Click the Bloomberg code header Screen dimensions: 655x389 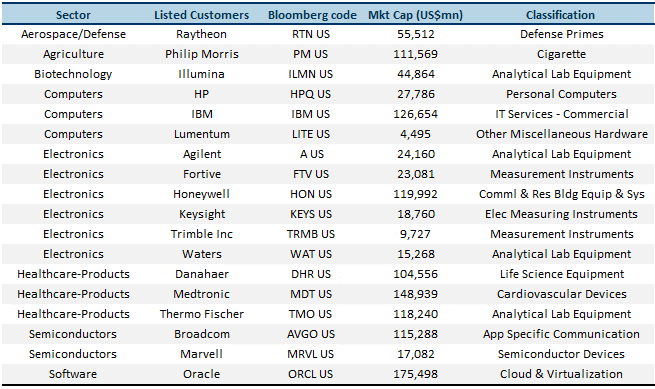tap(312, 15)
